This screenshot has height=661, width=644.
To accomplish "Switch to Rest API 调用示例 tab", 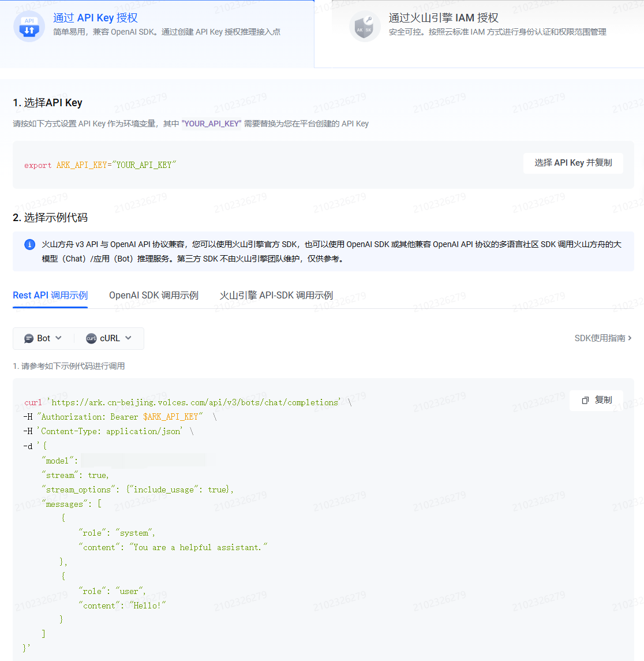I will click(x=50, y=296).
